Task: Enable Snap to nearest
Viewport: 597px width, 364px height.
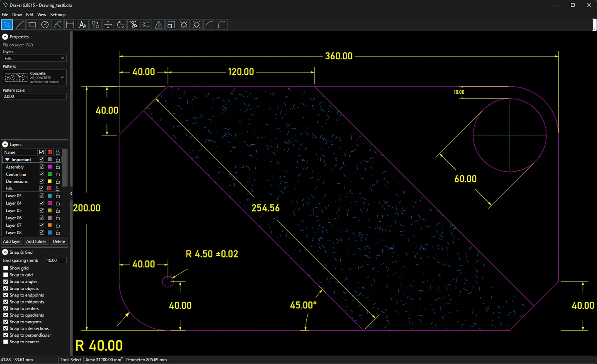Action: [x=6, y=342]
